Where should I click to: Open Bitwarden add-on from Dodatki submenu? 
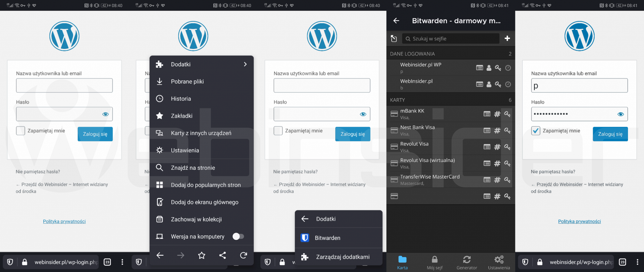coord(339,238)
